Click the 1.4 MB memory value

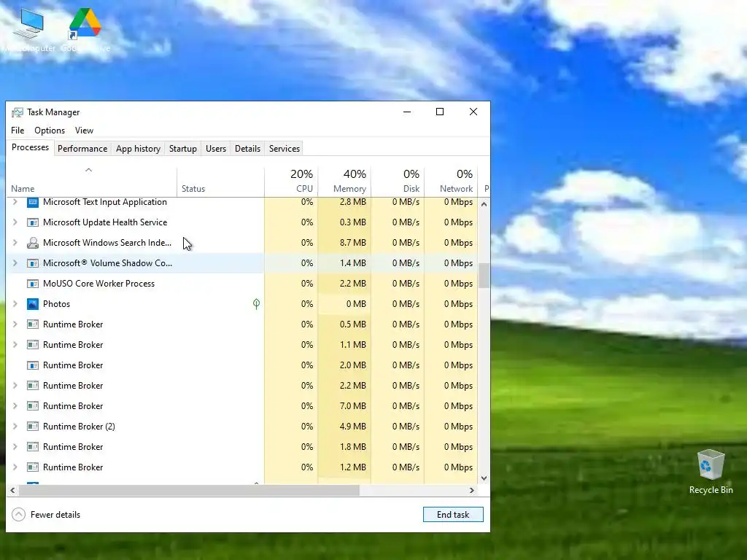pyautogui.click(x=353, y=263)
